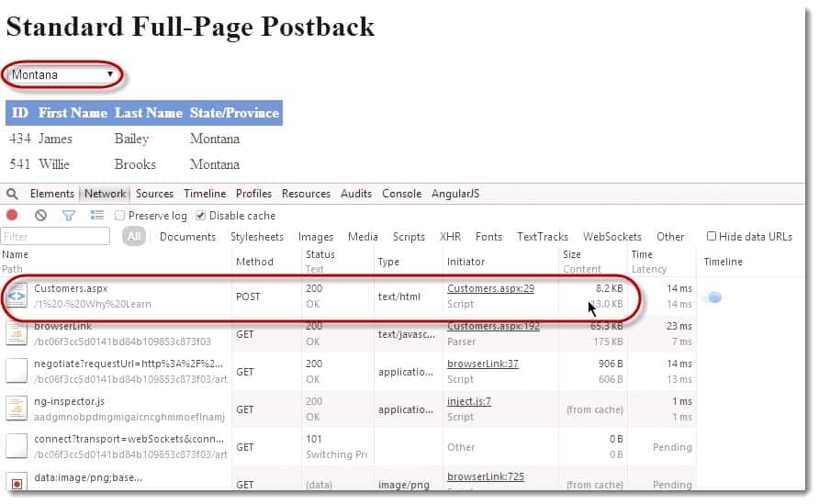Click the data:image/png thumbnail icon

point(17,483)
